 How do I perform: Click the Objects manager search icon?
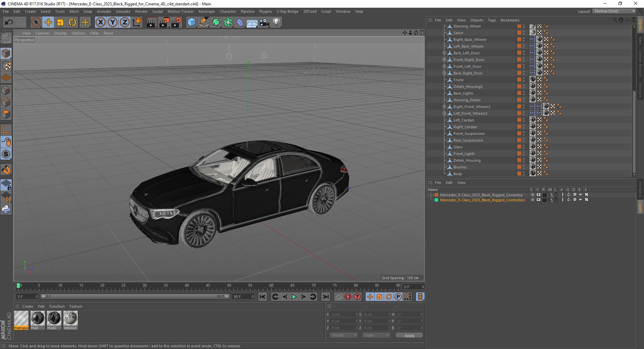(x=615, y=20)
